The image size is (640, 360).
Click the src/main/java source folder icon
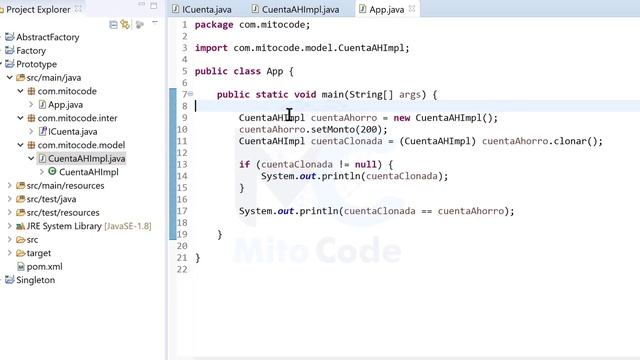(x=20, y=78)
